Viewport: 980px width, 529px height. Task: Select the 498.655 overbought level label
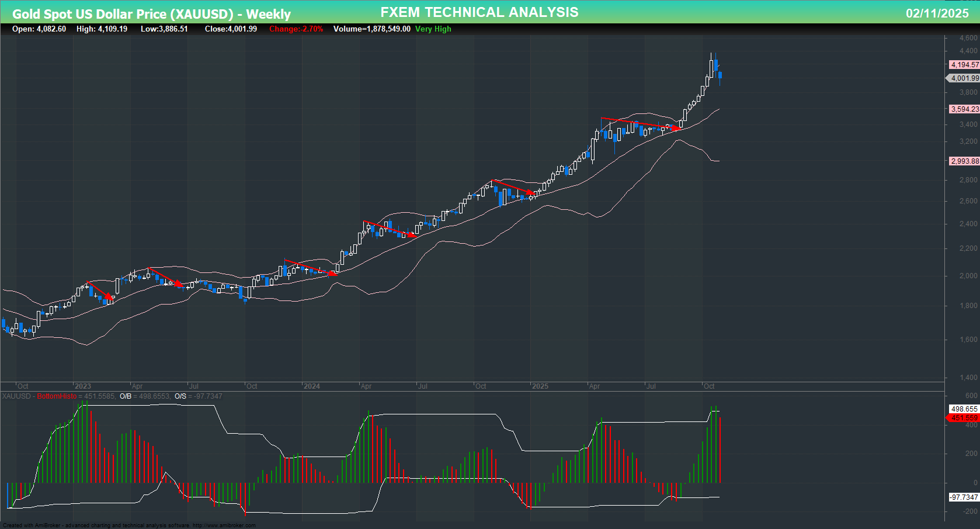tap(964, 407)
